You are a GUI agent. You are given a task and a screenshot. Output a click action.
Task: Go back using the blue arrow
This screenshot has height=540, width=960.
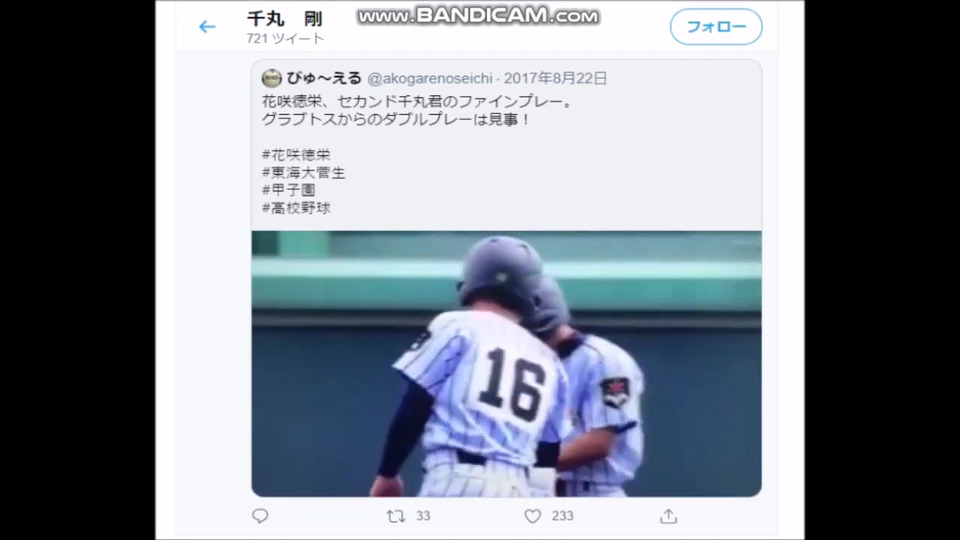click(x=207, y=27)
